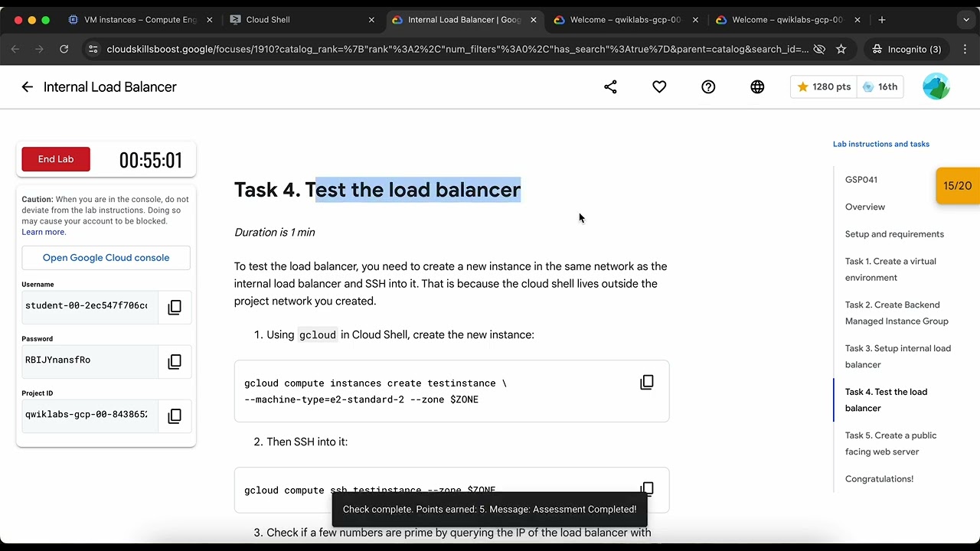Screen dimensions: 980x551
Task: Close the Cloud Shell tab
Action: [371, 20]
